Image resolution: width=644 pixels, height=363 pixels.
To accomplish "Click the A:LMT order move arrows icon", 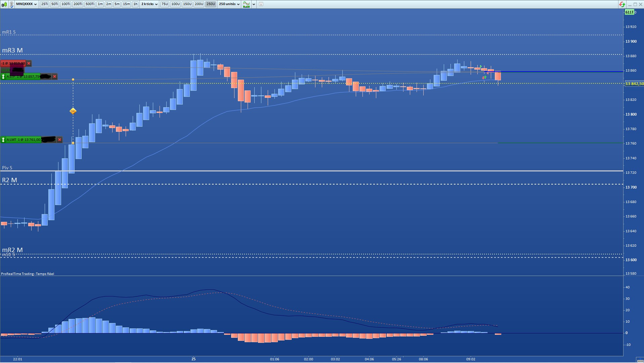I will pos(3,139).
